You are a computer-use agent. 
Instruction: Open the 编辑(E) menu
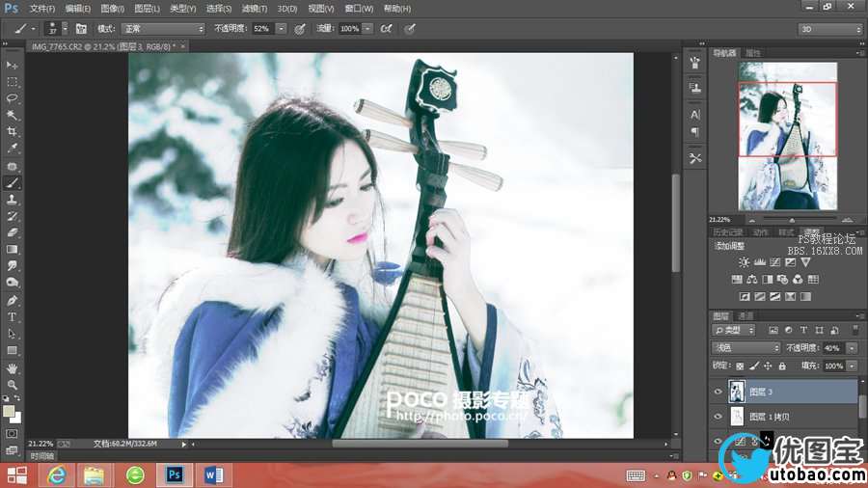coord(77,9)
